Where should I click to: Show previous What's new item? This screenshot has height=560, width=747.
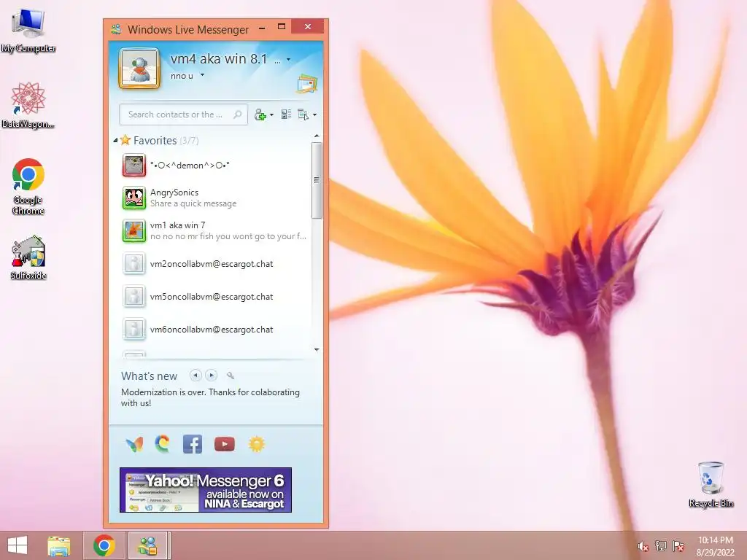(x=196, y=376)
